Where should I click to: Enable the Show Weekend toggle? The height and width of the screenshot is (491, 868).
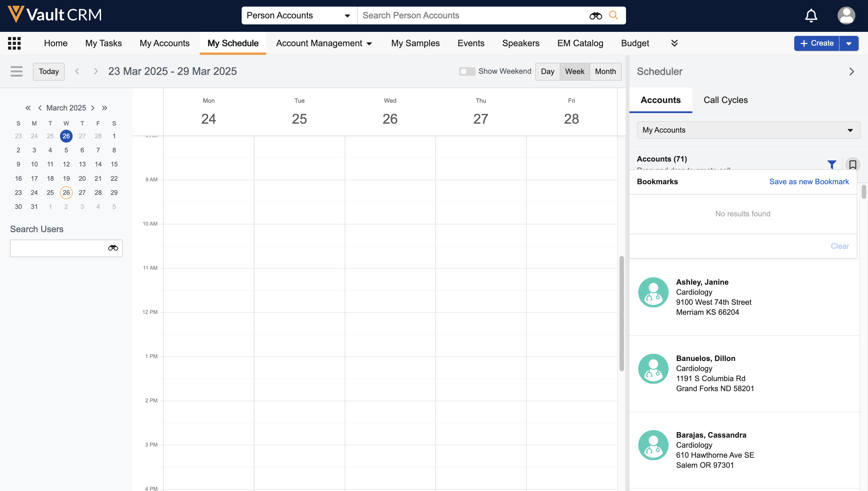[x=467, y=71]
